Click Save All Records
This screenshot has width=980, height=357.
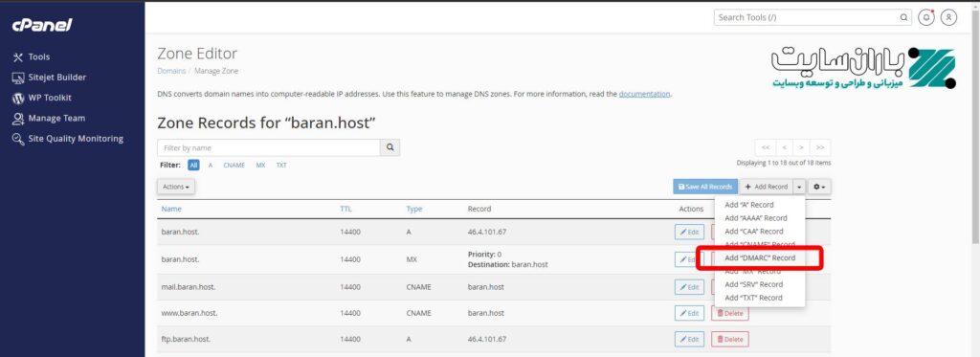[705, 187]
